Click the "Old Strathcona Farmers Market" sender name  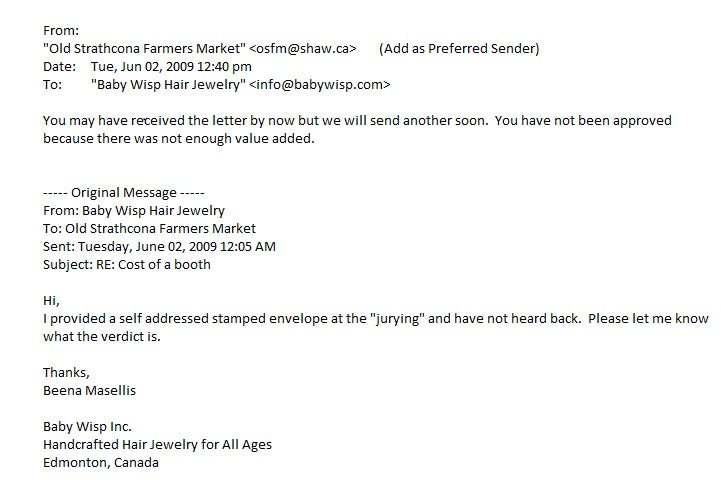[142, 48]
